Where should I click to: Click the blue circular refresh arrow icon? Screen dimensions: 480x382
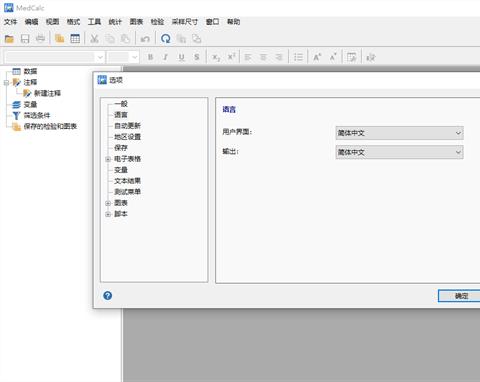click(166, 39)
